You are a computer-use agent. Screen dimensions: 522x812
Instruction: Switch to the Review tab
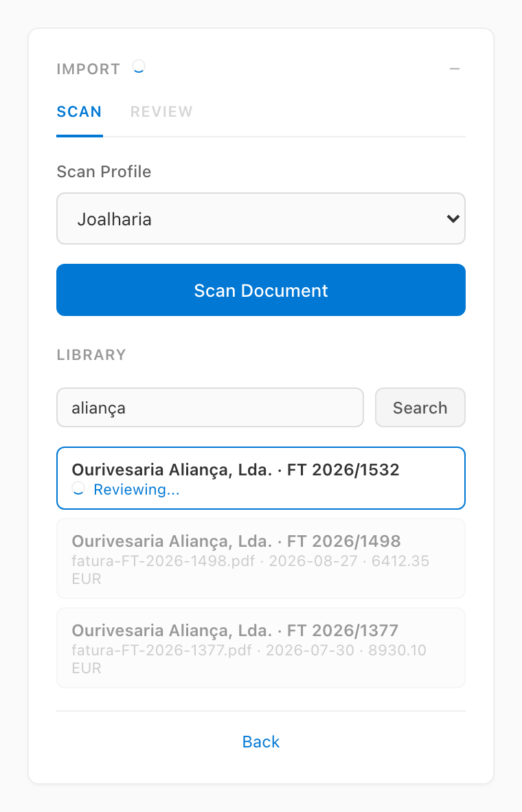click(x=161, y=112)
